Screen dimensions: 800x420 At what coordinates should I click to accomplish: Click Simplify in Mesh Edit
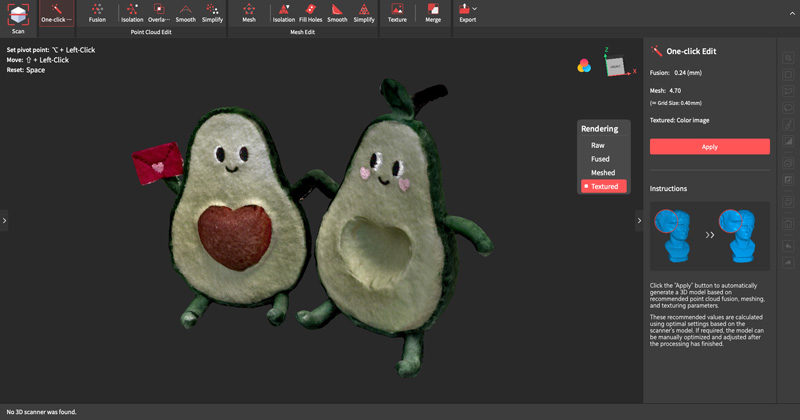coord(364,14)
